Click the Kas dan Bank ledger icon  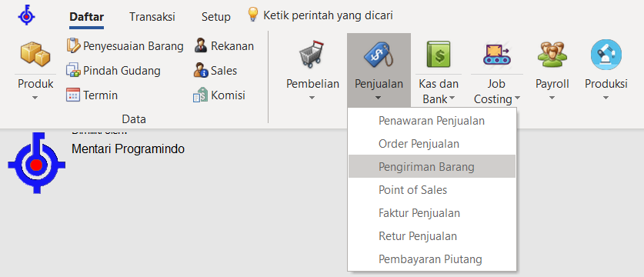(x=439, y=55)
